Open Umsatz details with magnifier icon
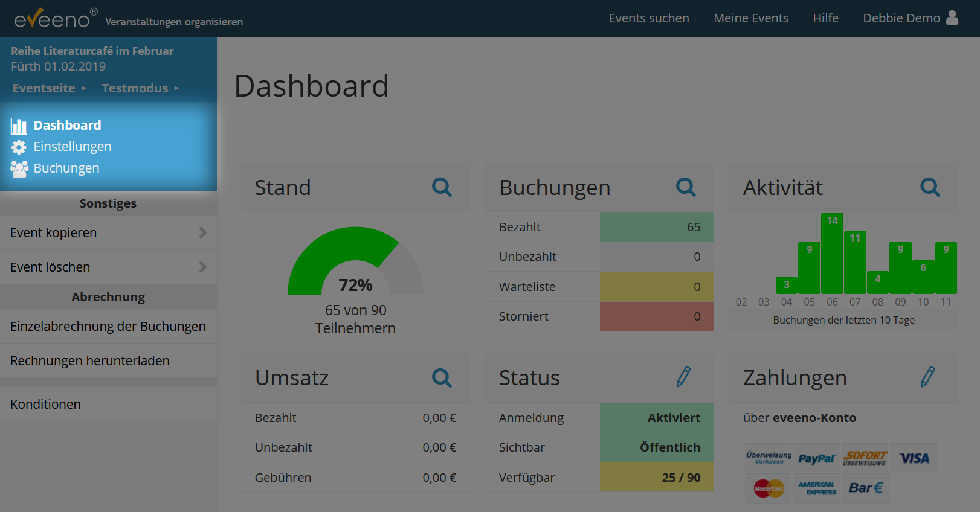Viewport: 980px width, 512px height. tap(442, 378)
